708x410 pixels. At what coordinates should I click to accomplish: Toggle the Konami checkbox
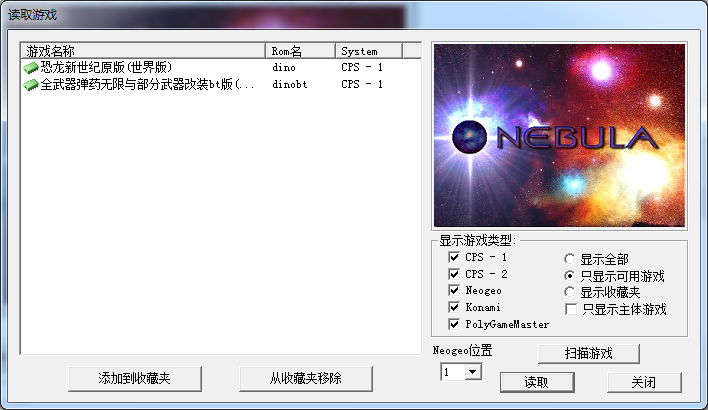pos(454,307)
